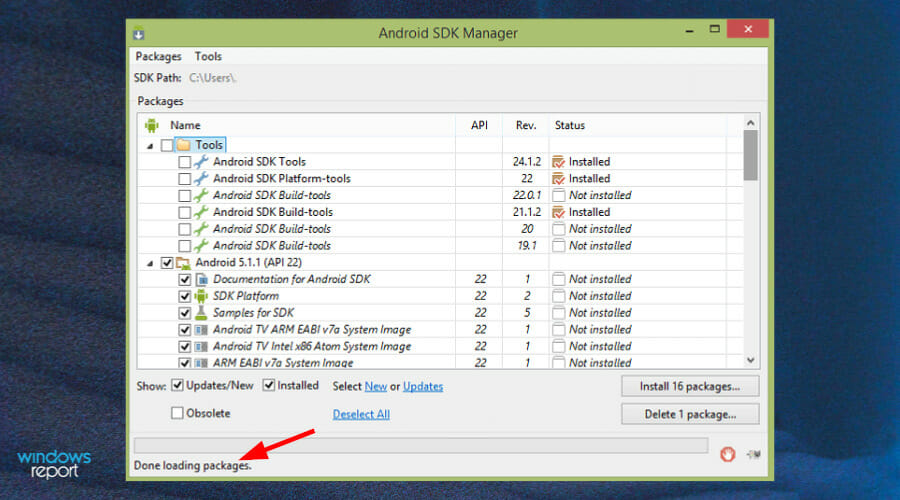This screenshot has height=500, width=900.
Task: Click the scrollbar up arrow
Action: (750, 123)
